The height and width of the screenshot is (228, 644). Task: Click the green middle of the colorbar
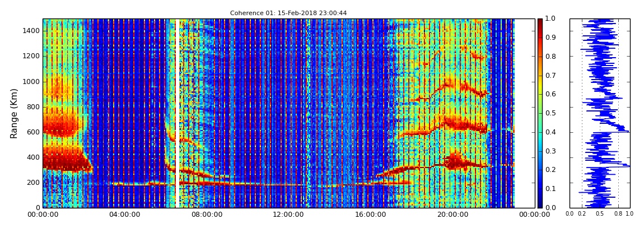coord(540,113)
